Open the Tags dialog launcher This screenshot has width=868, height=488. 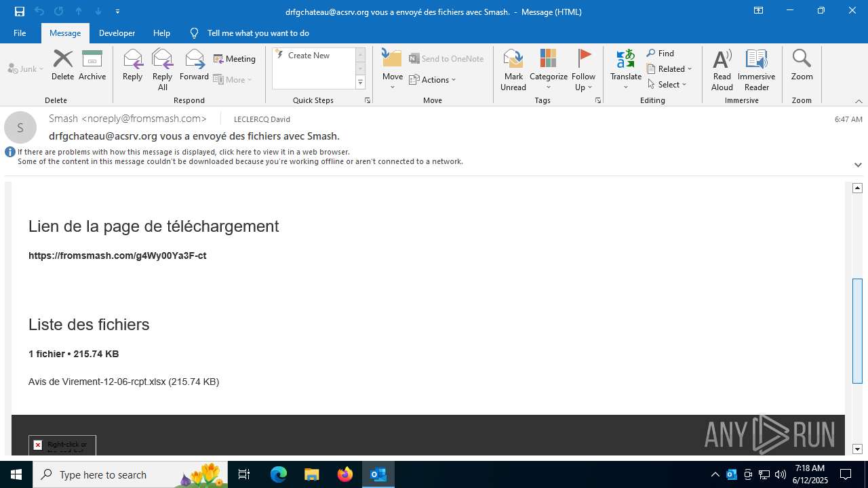coord(598,100)
